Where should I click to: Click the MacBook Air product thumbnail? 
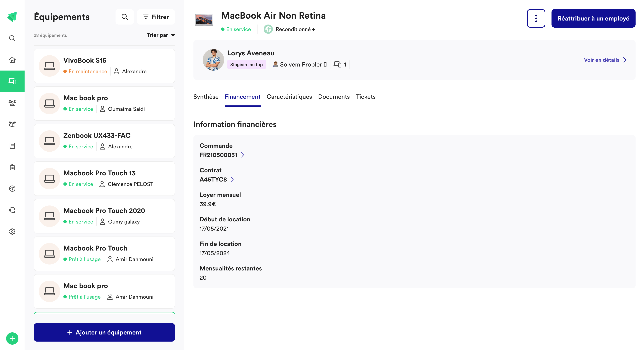click(204, 20)
